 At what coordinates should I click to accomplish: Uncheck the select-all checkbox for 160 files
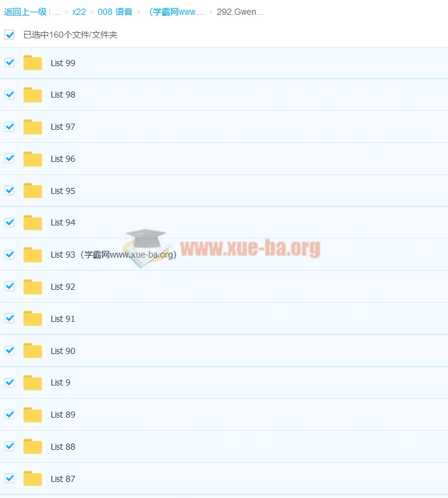9,35
